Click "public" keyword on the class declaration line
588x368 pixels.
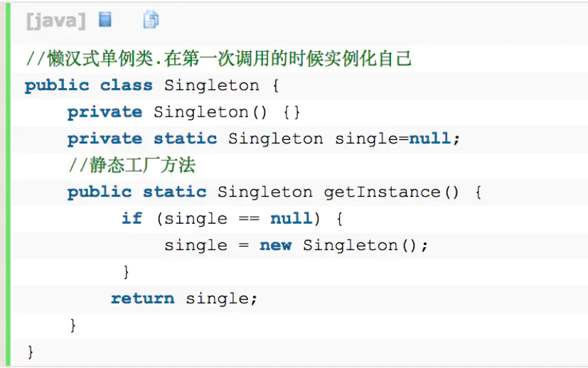(x=57, y=86)
